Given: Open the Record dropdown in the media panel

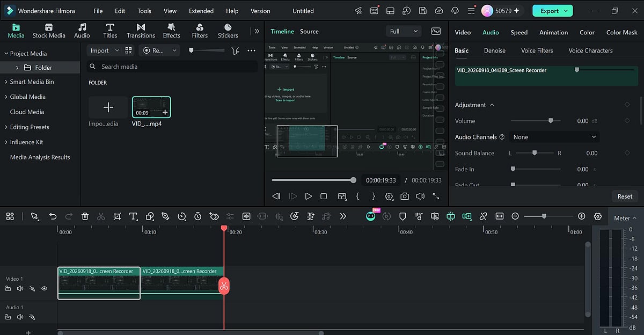Looking at the screenshot, I should 160,50.
